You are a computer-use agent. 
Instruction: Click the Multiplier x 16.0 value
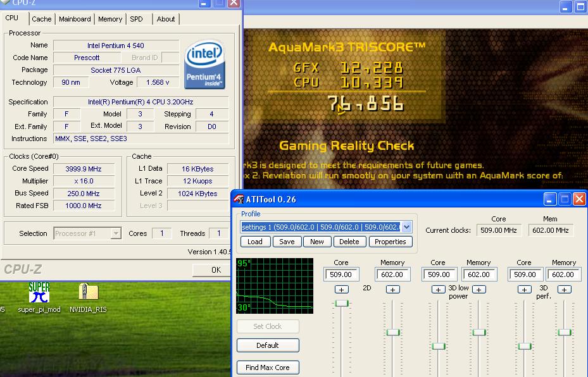point(84,181)
